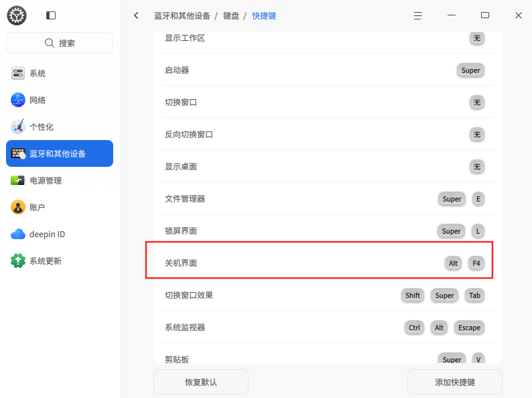This screenshot has width=532, height=398.
Task: Edit the 切换窗口 shortcut 无 key
Action: 476,103
